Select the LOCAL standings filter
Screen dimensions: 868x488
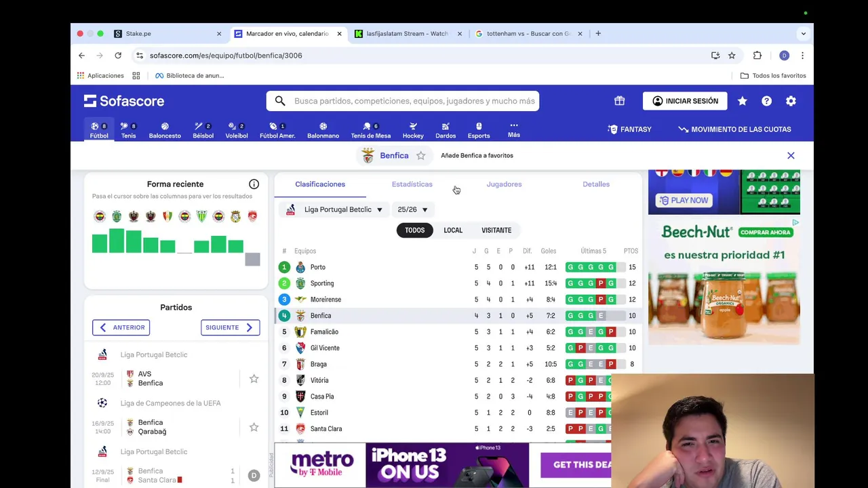[x=453, y=230]
